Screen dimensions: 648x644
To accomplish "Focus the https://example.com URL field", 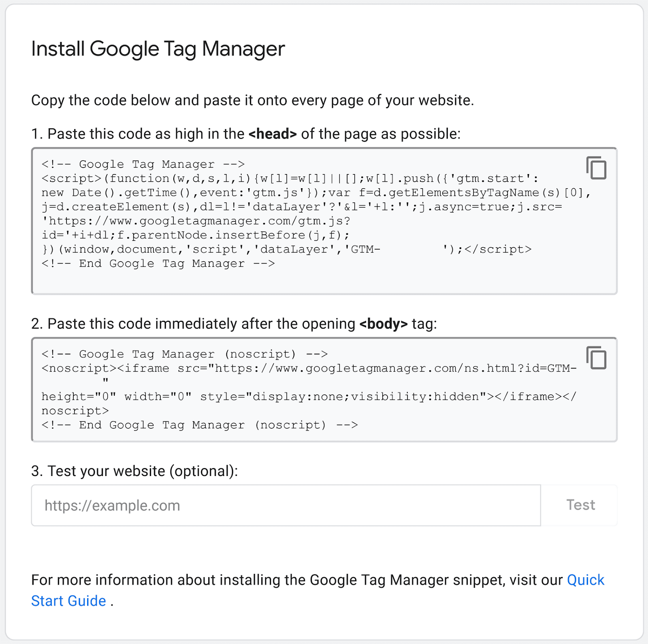I will (x=286, y=506).
